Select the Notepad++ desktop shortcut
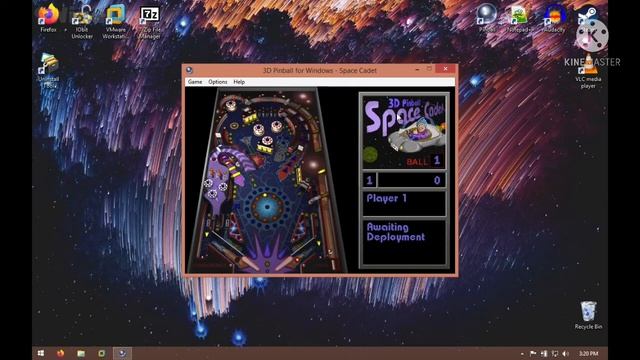This screenshot has width=640, height=360. point(520,19)
